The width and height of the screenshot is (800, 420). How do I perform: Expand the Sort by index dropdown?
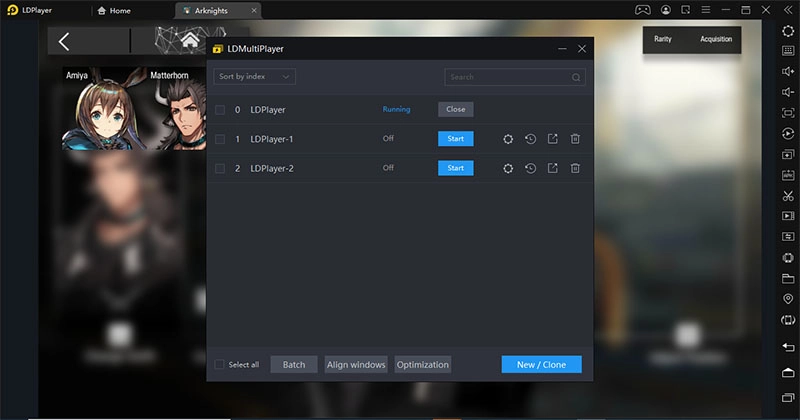point(254,77)
